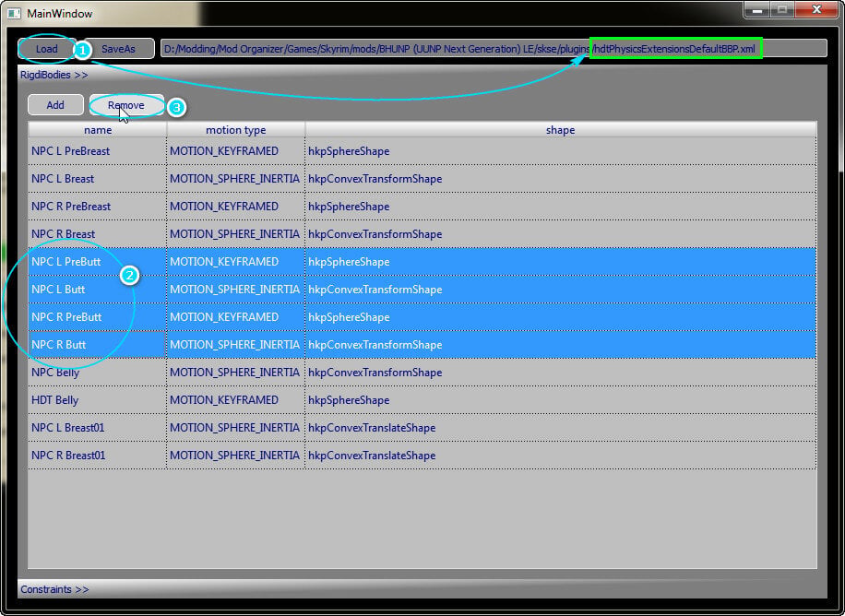The image size is (845, 616).
Task: Select the NPC R Breast01 name cell
Action: click(98, 456)
